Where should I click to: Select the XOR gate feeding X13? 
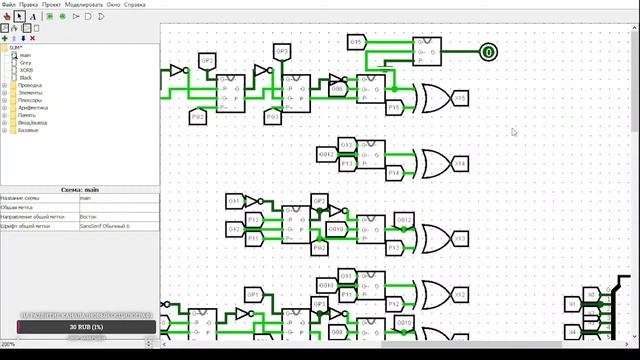click(x=433, y=239)
